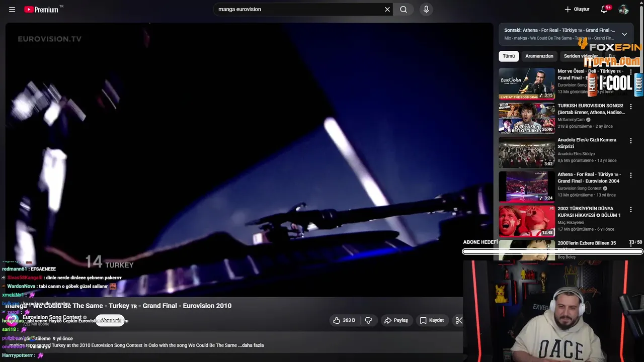
Task: Open Maç Hikayeleri channel link
Action: pyautogui.click(x=571, y=222)
